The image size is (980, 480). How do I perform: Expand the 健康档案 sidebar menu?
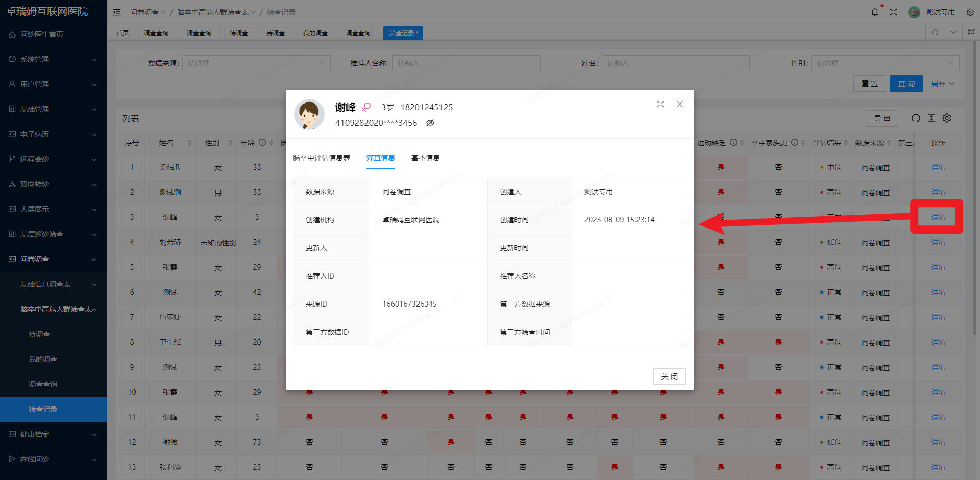pyautogui.click(x=54, y=434)
